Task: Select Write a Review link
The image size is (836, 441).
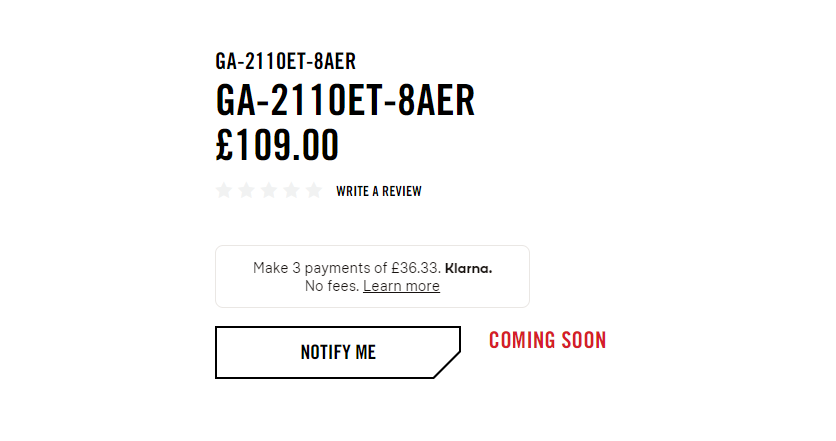Action: 379,191
